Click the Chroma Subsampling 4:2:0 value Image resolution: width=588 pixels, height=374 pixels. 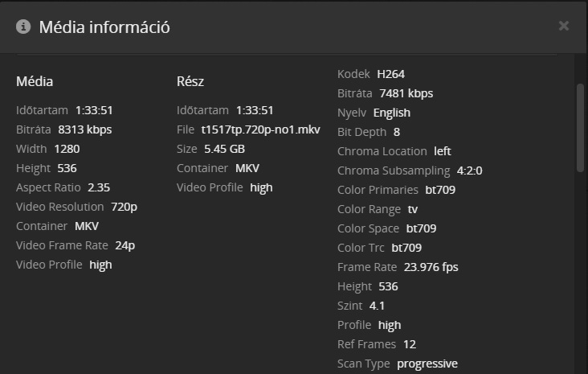tap(469, 171)
